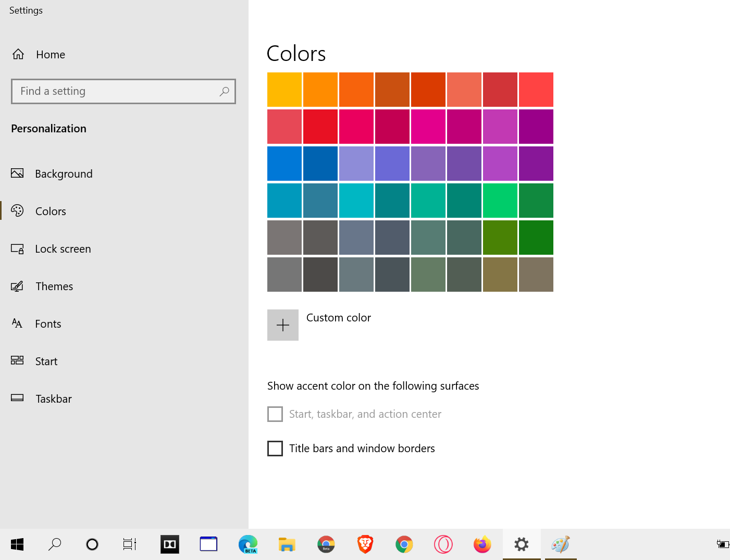Click the battery icon in system tray

pyautogui.click(x=723, y=544)
